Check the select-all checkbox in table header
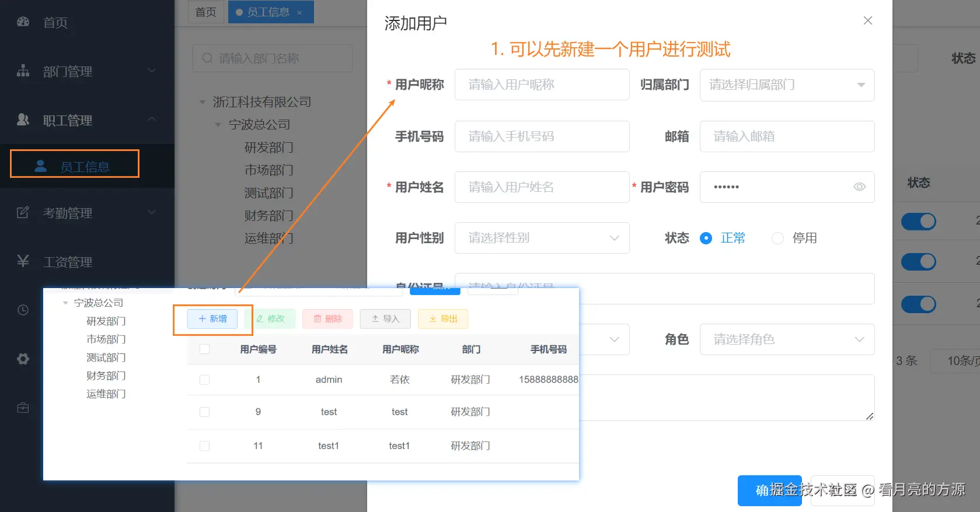 pos(204,349)
